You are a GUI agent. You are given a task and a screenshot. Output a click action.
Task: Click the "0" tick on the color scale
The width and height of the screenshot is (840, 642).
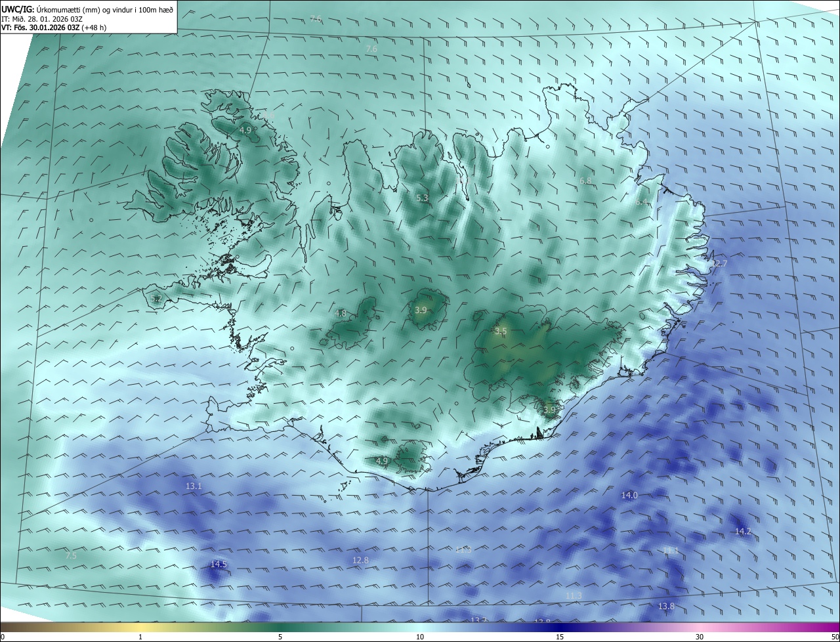pos(3,637)
